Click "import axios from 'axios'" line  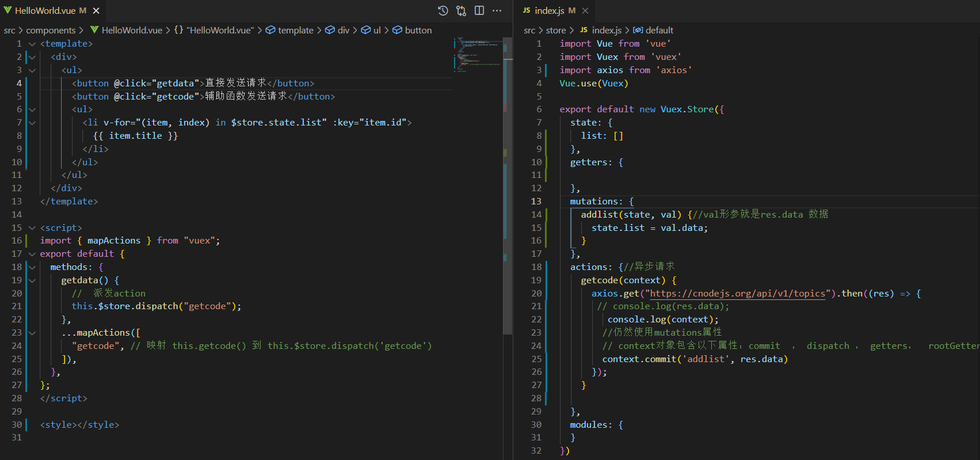click(626, 70)
